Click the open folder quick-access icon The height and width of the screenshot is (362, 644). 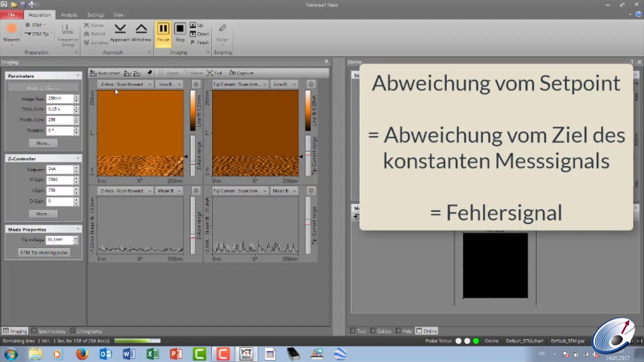point(14,4)
